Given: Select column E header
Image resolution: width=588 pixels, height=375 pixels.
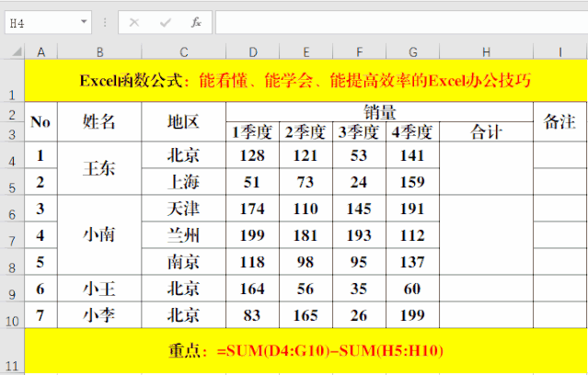Looking at the screenshot, I should click(306, 52).
